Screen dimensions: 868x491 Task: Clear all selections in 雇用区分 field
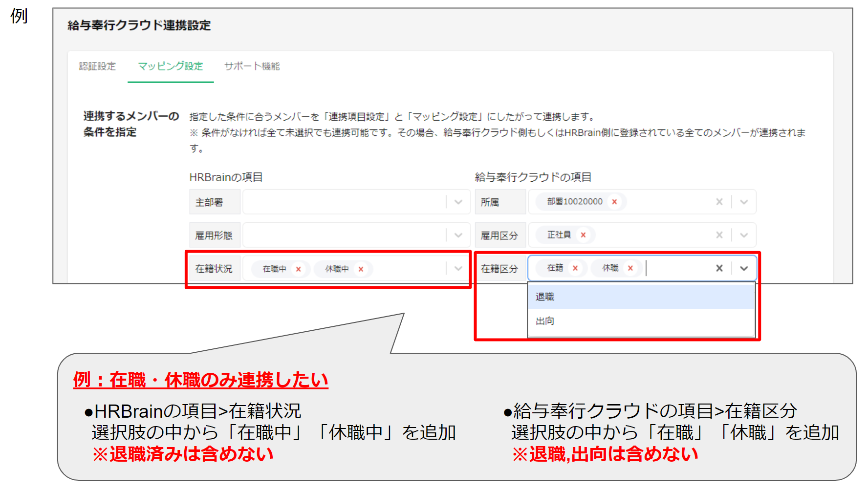pos(719,235)
